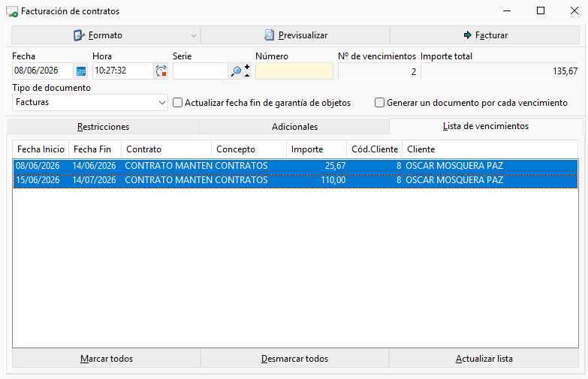This screenshot has width=588, height=379.
Task: Click the clock icon next to Hora
Action: pyautogui.click(x=161, y=71)
